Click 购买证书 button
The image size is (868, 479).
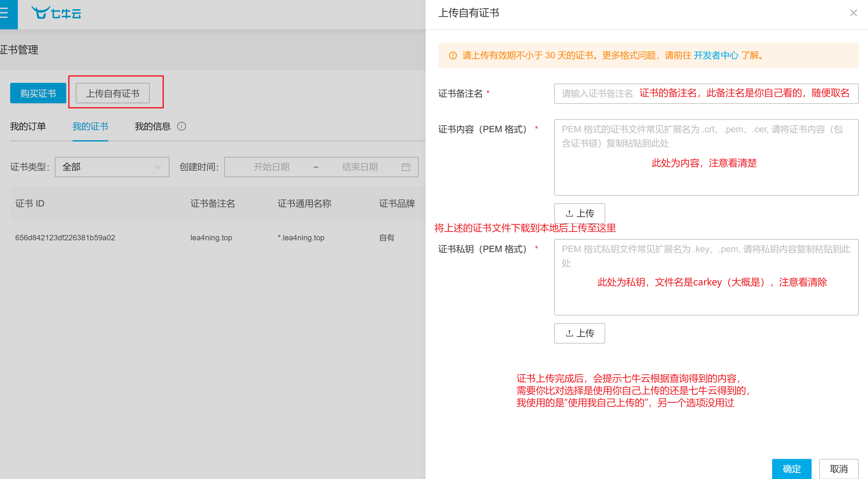[x=38, y=93]
